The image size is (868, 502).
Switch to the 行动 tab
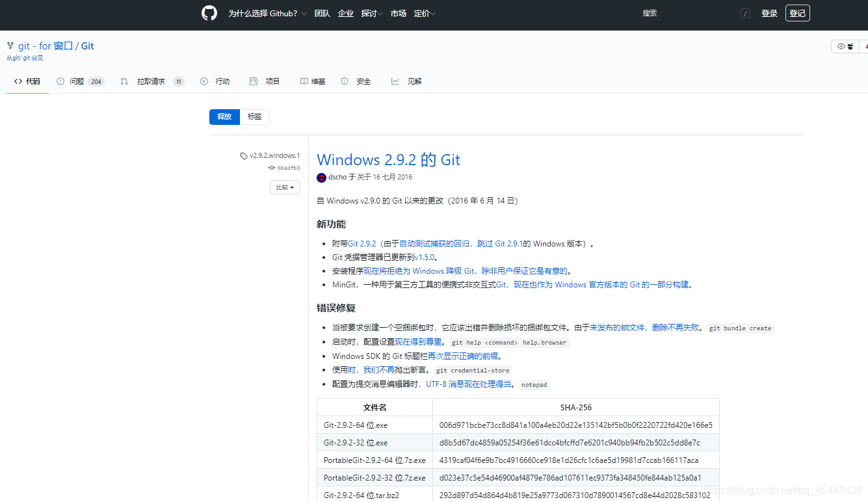(x=215, y=81)
